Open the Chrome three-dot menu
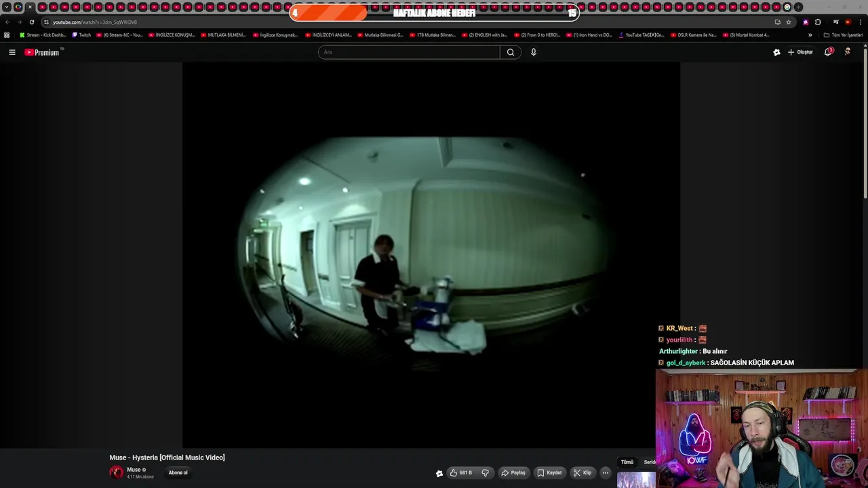The height and width of the screenshot is (488, 868). [x=860, y=22]
